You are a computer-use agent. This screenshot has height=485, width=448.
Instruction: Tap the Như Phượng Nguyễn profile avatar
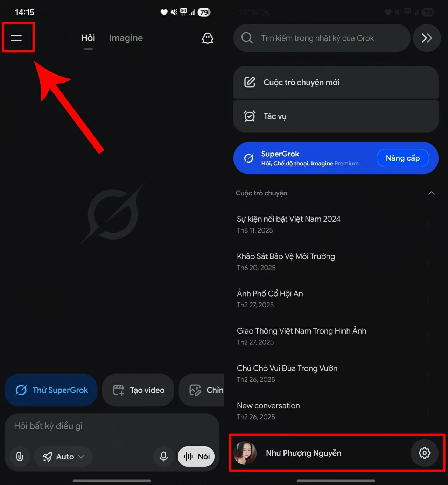(245, 453)
